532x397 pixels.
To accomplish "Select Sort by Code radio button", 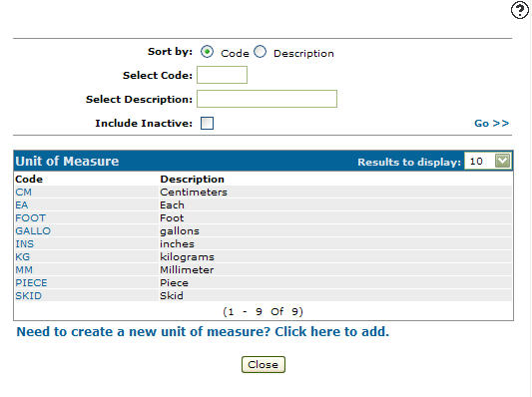I will click(x=207, y=52).
